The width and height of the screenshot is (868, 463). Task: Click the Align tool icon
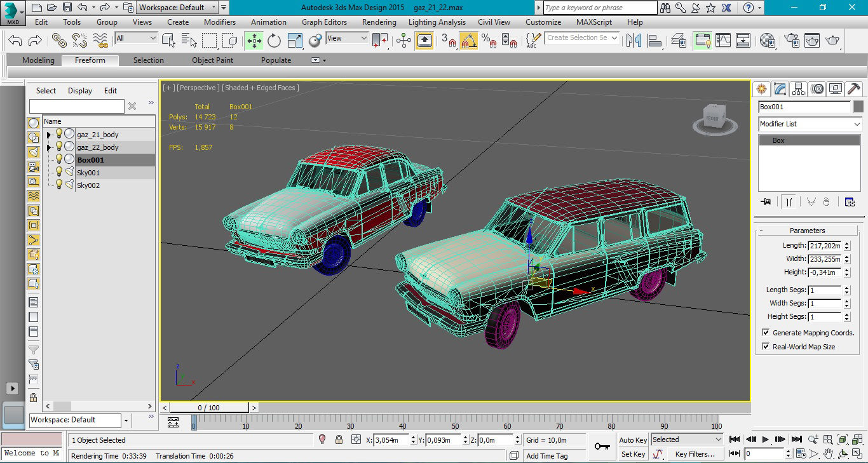pyautogui.click(x=654, y=41)
